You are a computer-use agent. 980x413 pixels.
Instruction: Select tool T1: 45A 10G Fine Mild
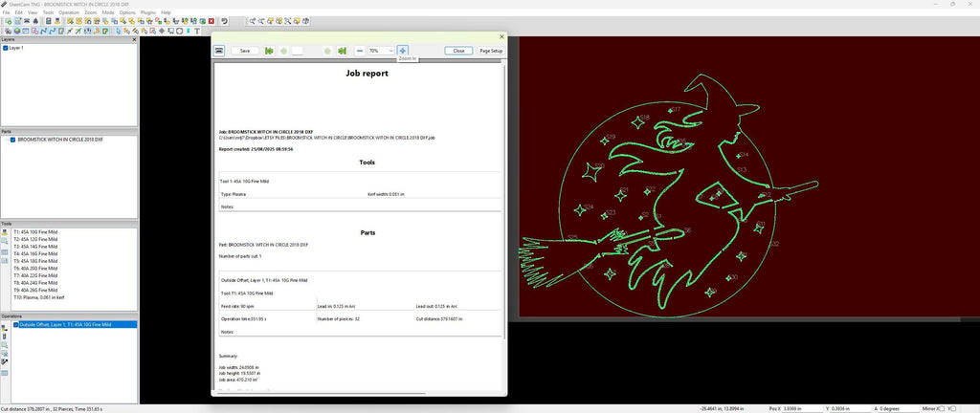point(35,231)
